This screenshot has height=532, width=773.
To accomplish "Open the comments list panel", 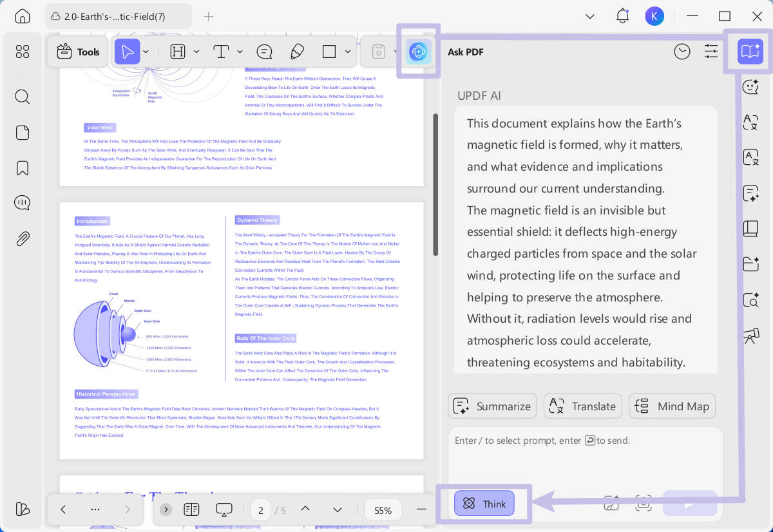I will (x=23, y=203).
